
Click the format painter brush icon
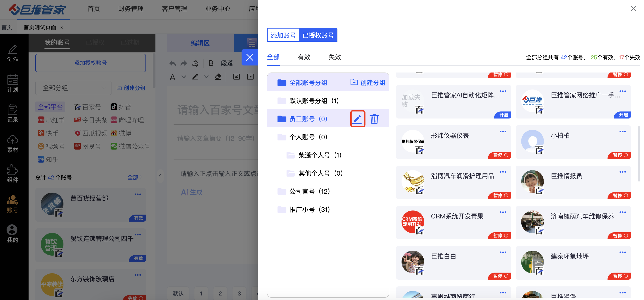pyautogui.click(x=195, y=63)
